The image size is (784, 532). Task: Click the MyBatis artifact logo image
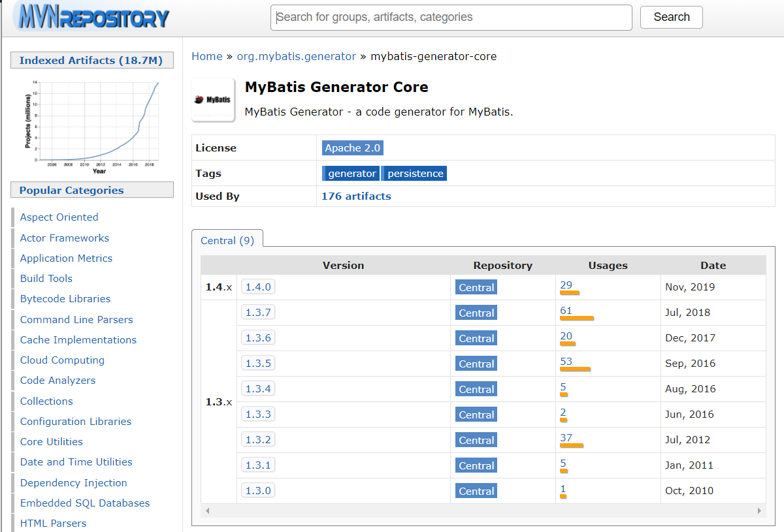pos(213,100)
